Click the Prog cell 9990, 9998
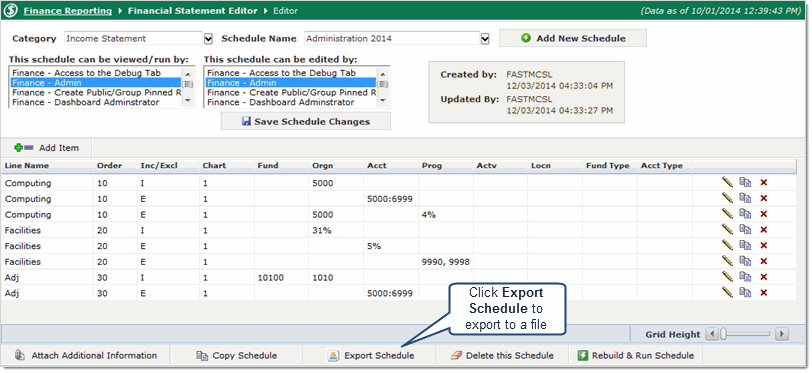Screen dimensions: 812x373 click(446, 262)
